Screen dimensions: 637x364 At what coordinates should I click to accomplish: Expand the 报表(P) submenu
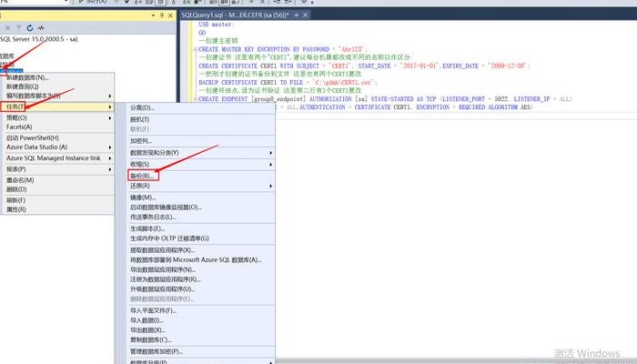(x=56, y=169)
